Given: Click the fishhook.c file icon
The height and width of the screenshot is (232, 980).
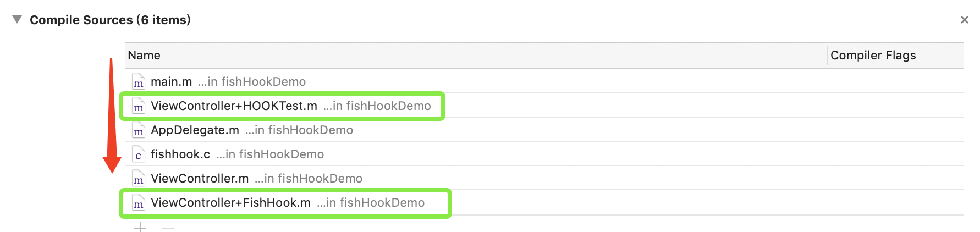Looking at the screenshot, I should point(138,154).
